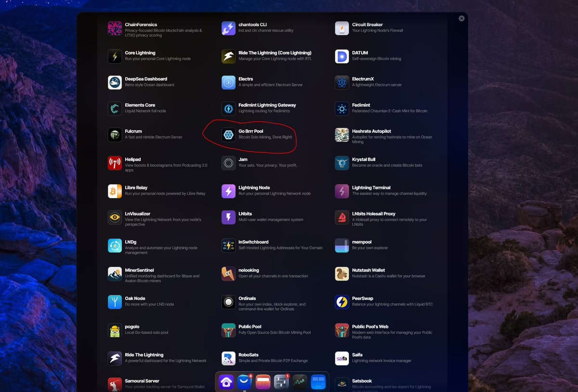Click 'Ride The Lightning' powerful dashboard title

coord(144,355)
